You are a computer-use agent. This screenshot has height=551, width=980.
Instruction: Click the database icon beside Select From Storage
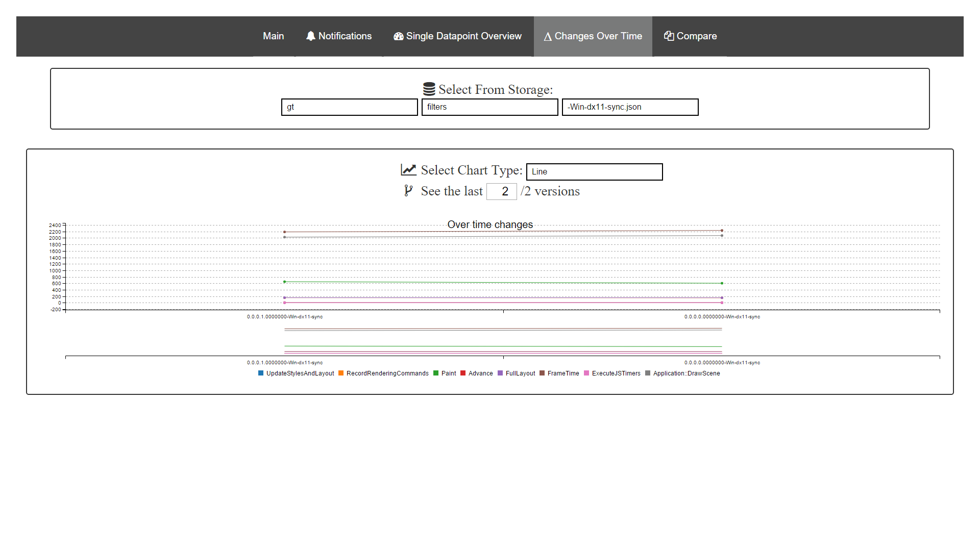tap(429, 88)
